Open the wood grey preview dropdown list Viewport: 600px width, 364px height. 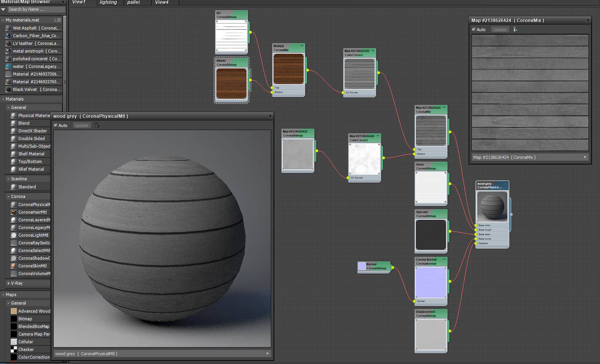pyautogui.click(x=267, y=354)
